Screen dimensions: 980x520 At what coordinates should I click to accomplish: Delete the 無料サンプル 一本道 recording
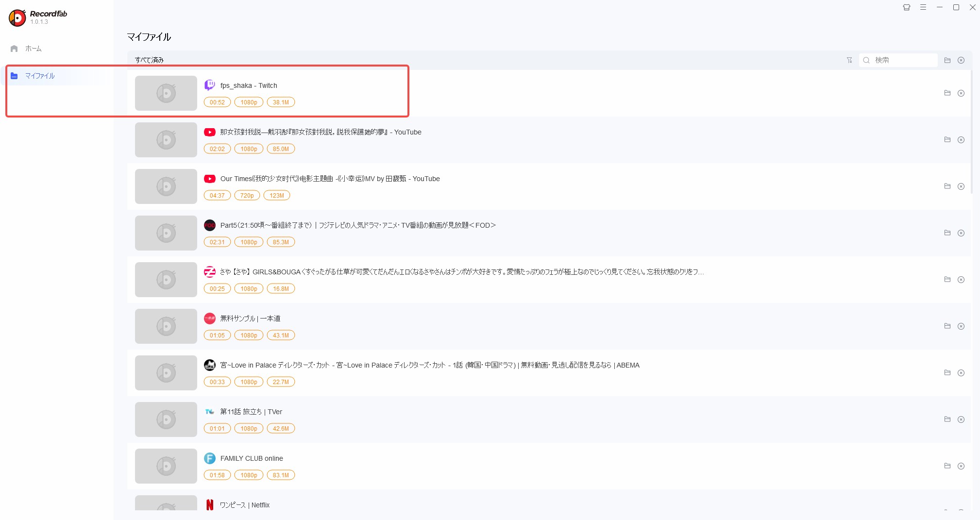(961, 326)
